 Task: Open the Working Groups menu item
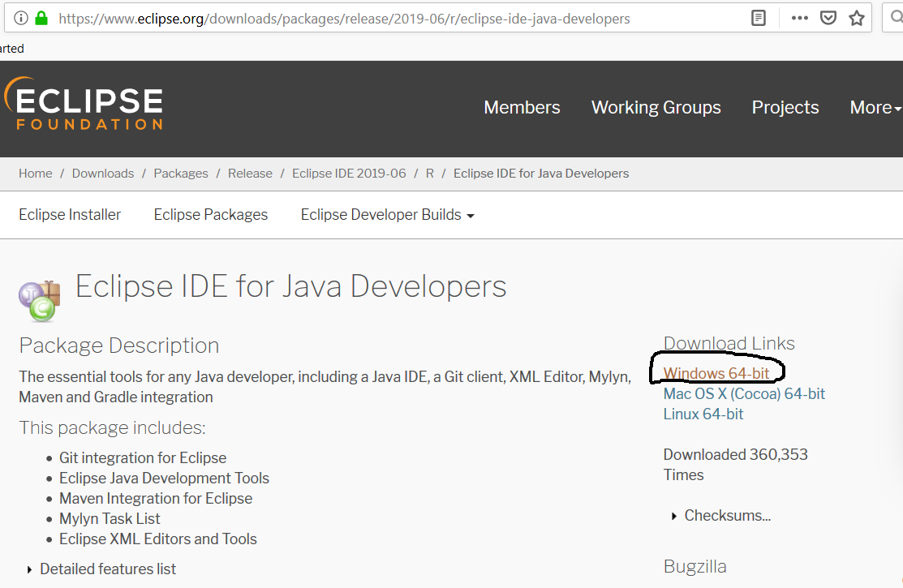[656, 107]
